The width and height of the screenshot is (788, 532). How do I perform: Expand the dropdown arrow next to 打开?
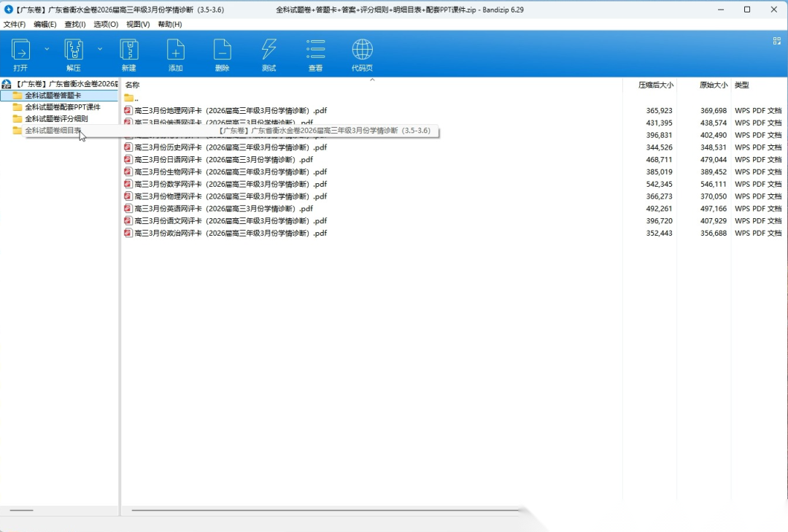point(47,49)
